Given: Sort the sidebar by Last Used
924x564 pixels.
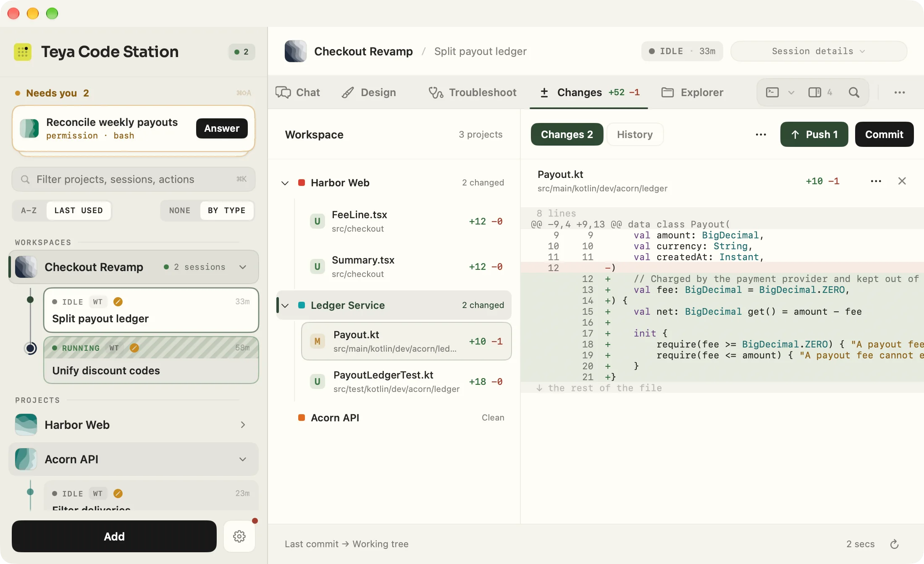Looking at the screenshot, I should [x=79, y=210].
